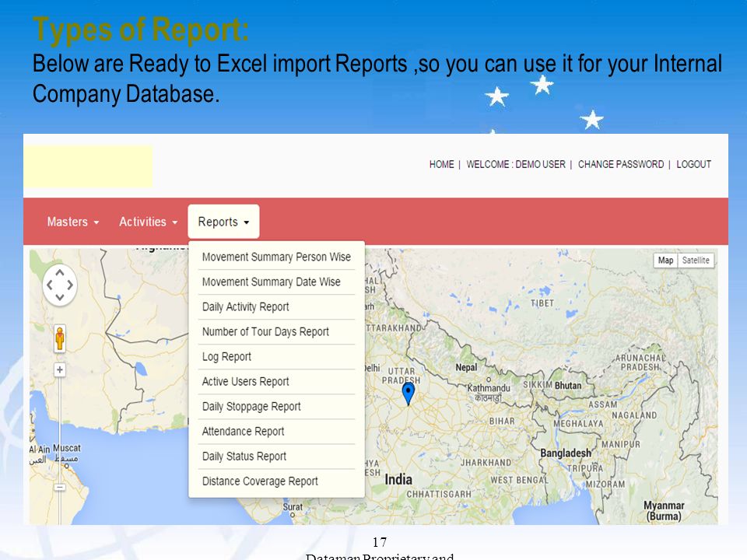Click the Myanmar (Burma) map label
Image resolution: width=747 pixels, height=560 pixels.
664,511
